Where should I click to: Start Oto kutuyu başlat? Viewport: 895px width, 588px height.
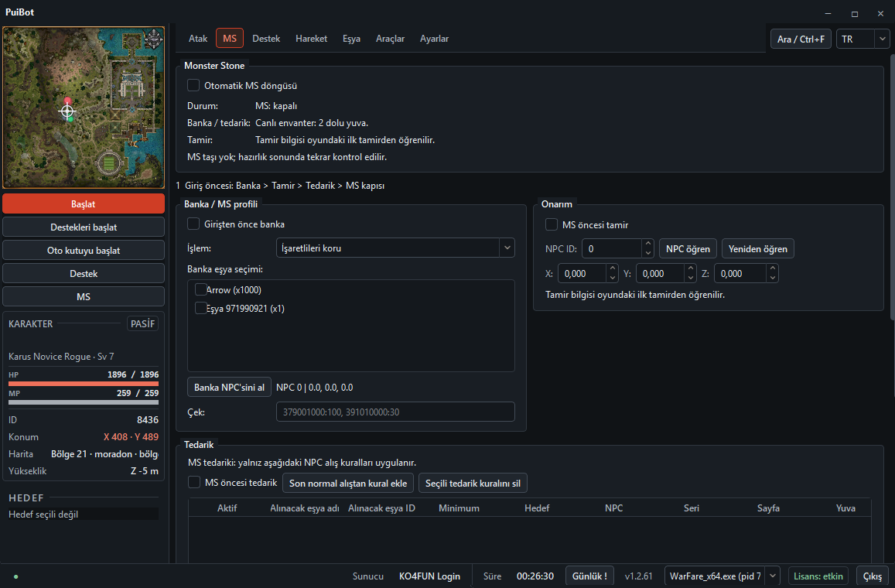(84, 250)
